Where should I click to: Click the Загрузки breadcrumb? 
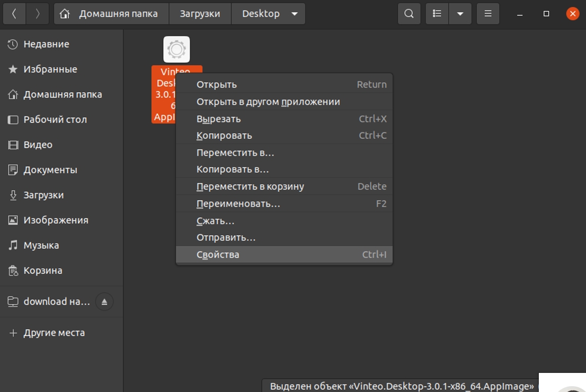click(200, 14)
